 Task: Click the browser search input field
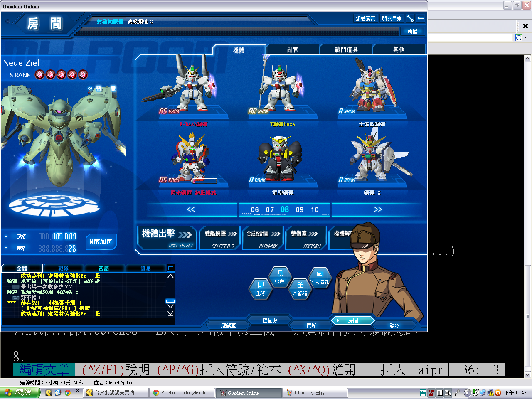(x=471, y=38)
